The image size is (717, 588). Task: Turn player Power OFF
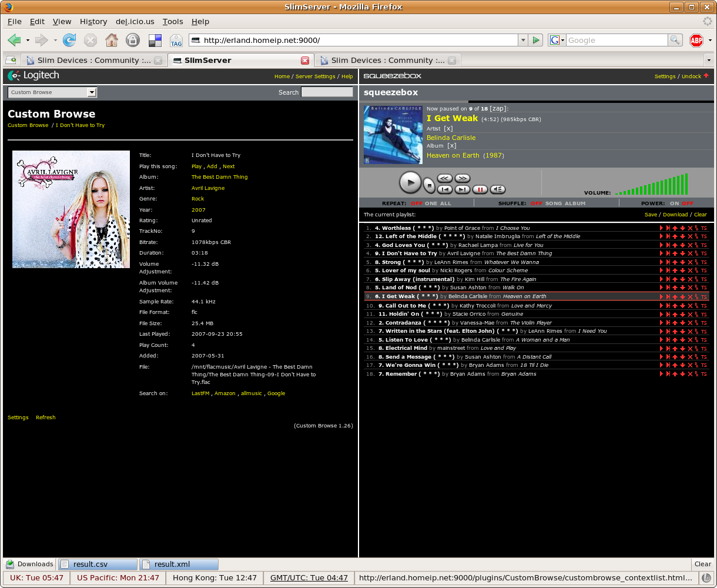(x=687, y=203)
